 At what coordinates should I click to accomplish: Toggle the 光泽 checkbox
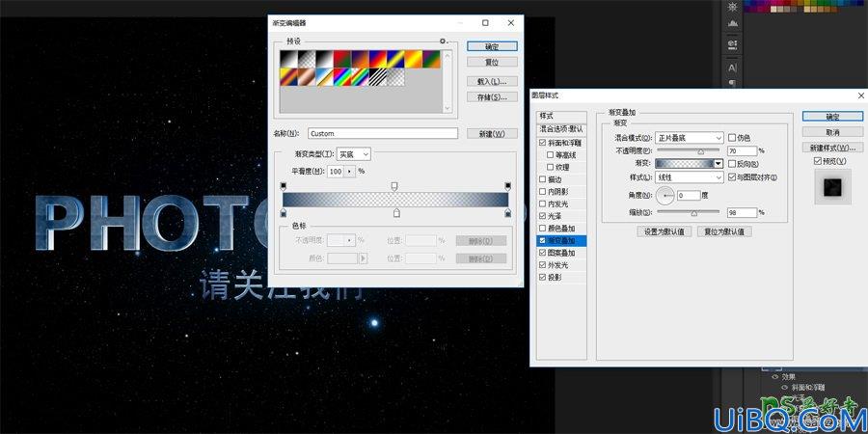542,216
